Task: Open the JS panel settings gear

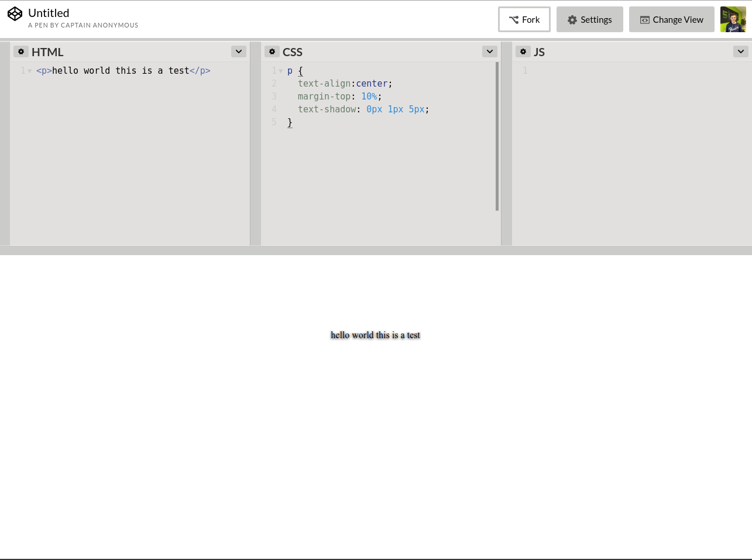Action: 523,51
